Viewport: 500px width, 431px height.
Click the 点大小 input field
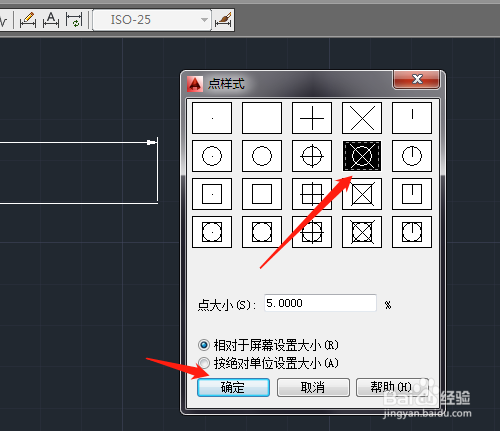coord(320,303)
